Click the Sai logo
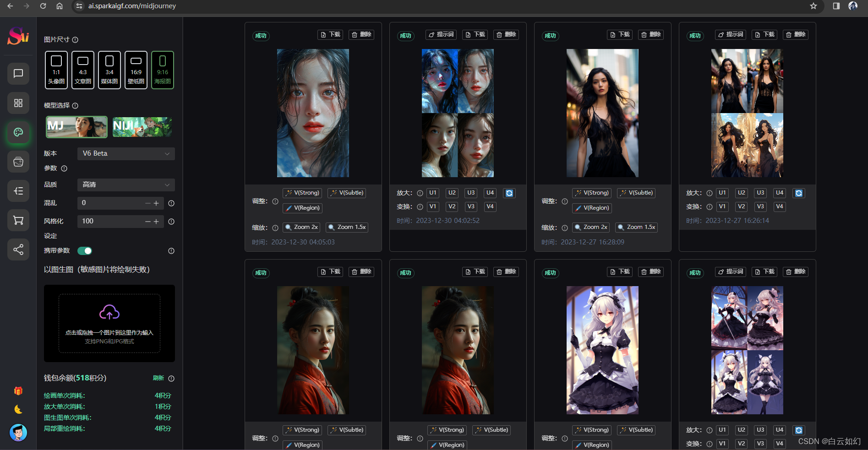Image resolution: width=868 pixels, height=450 pixels. [18, 36]
